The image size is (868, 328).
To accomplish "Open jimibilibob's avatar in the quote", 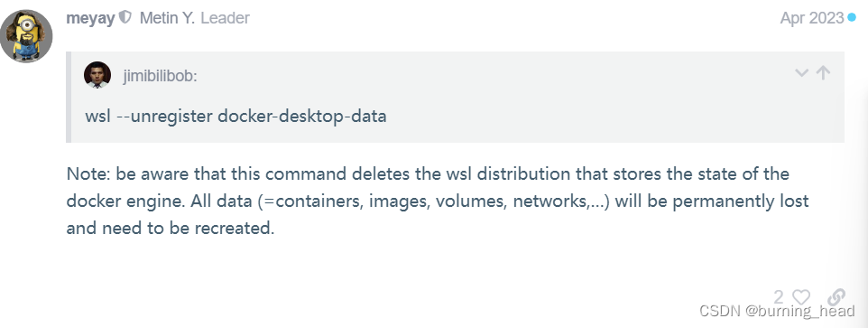I will (97, 75).
